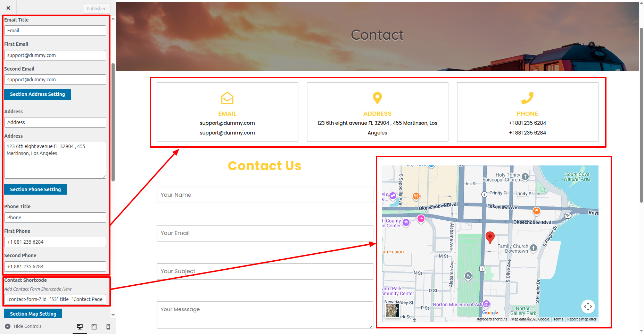Switch to tablet preview device icon
This screenshot has height=334, width=644.
(x=94, y=326)
